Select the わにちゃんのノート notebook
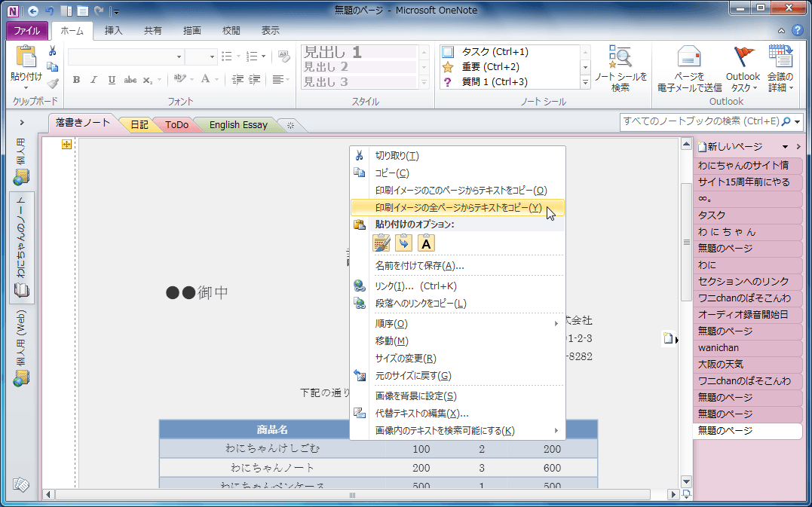 (x=22, y=247)
